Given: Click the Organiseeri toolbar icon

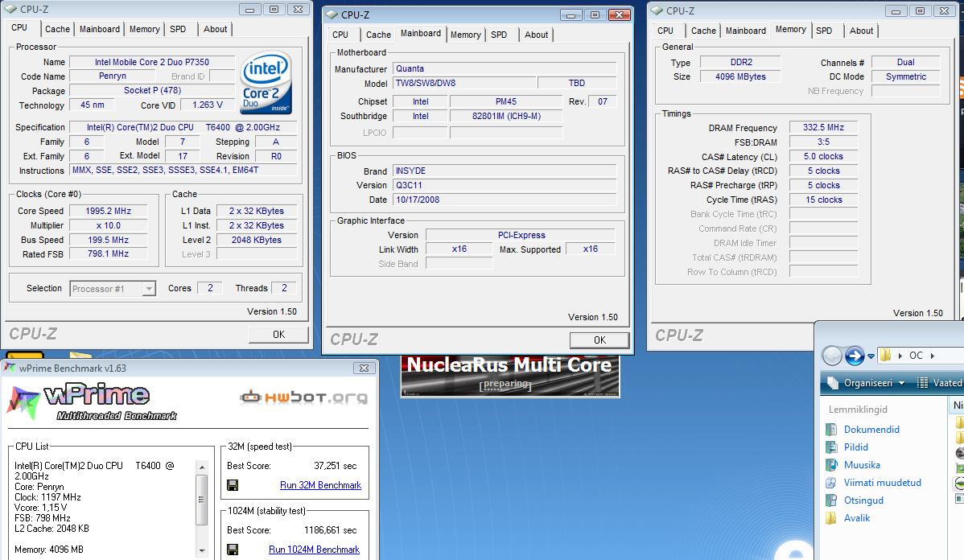Looking at the screenshot, I should click(x=832, y=383).
